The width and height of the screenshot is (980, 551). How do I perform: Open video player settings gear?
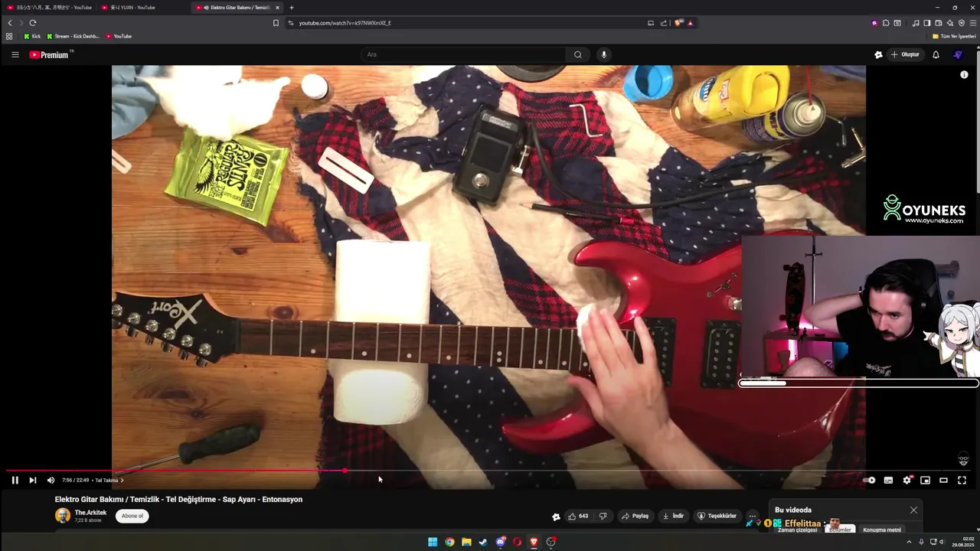pyautogui.click(x=906, y=480)
